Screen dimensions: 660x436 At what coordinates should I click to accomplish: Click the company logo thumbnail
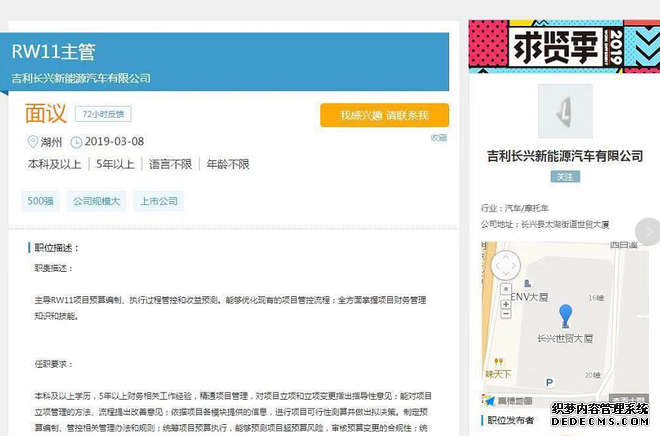[x=565, y=111]
